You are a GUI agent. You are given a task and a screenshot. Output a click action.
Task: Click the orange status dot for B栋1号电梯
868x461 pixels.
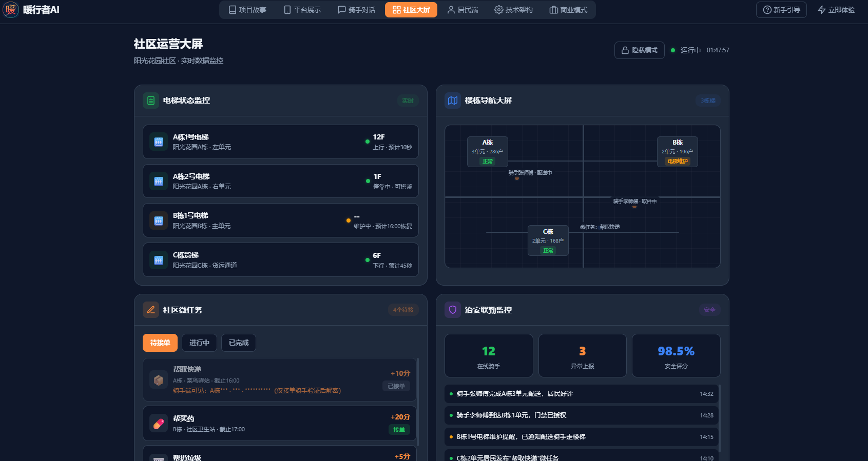tap(348, 221)
